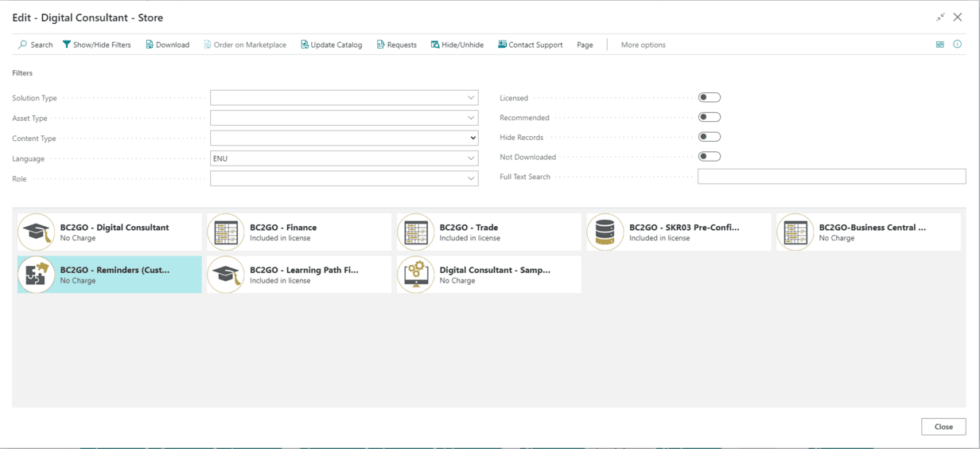Toggle the Not Downloaded switch

[709, 157]
